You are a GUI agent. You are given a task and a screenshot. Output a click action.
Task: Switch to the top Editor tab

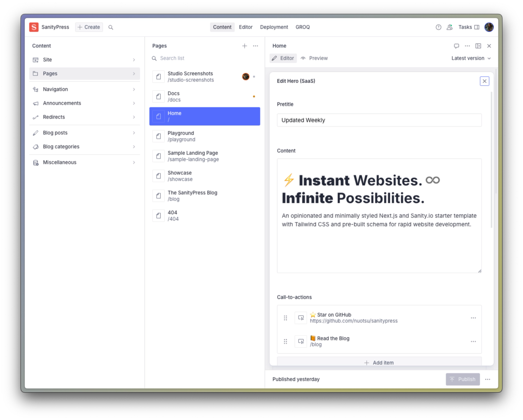pos(245,27)
